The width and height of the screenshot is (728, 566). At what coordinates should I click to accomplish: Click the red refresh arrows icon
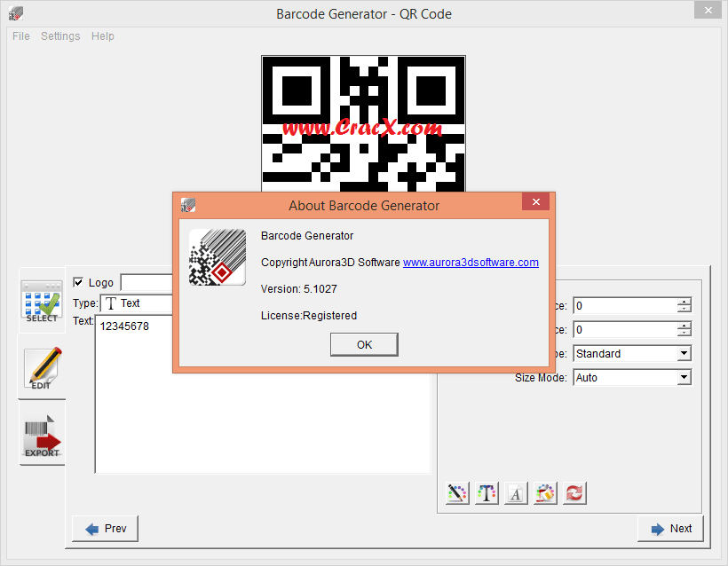(x=574, y=493)
